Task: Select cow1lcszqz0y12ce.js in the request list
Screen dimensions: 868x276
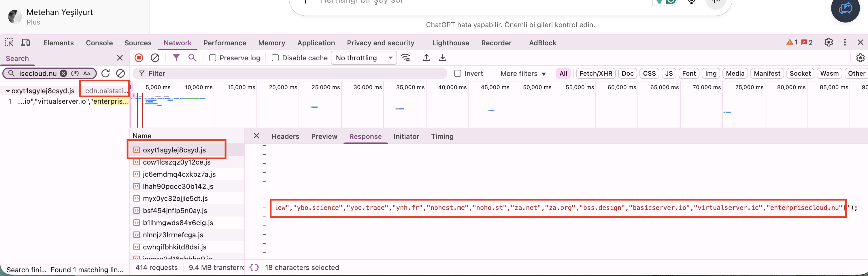Action: pyautogui.click(x=177, y=162)
